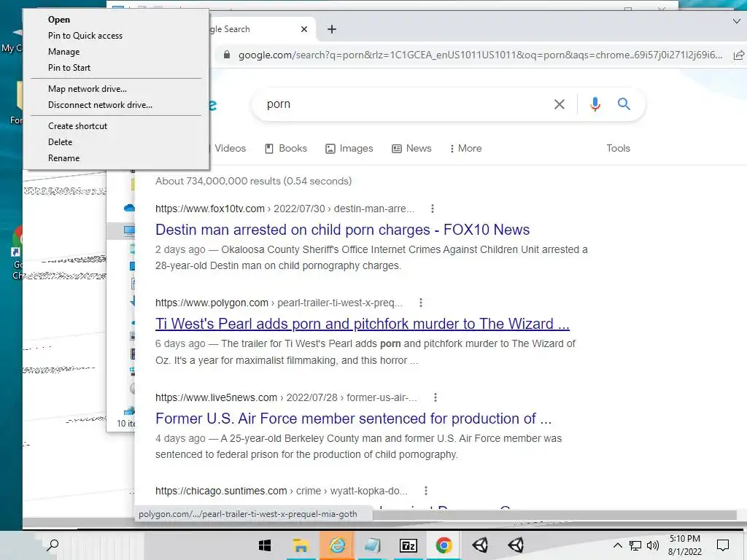Viewport: 747px width, 560px height.
Task: Open the options menu for chicago.suntimes.com result
Action: [x=425, y=491]
